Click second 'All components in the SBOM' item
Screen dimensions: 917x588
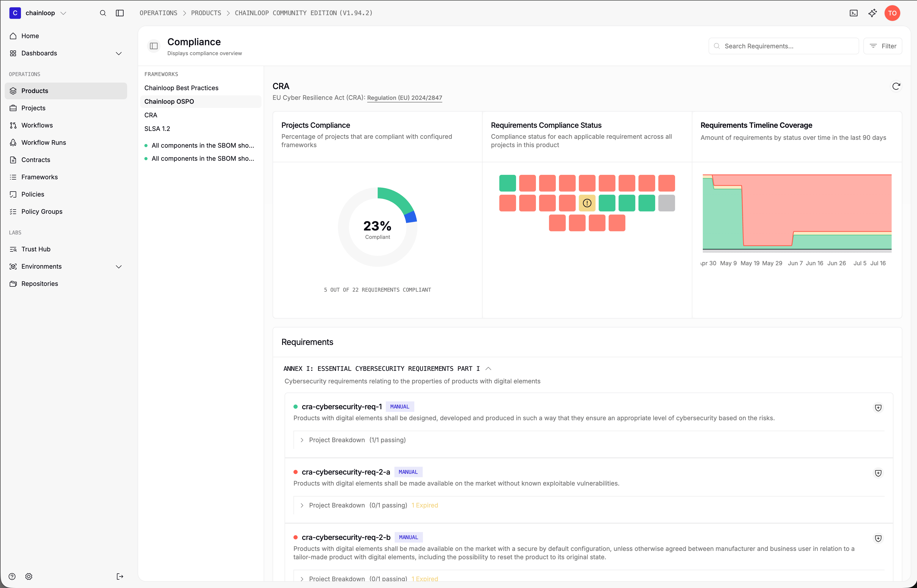200,158
